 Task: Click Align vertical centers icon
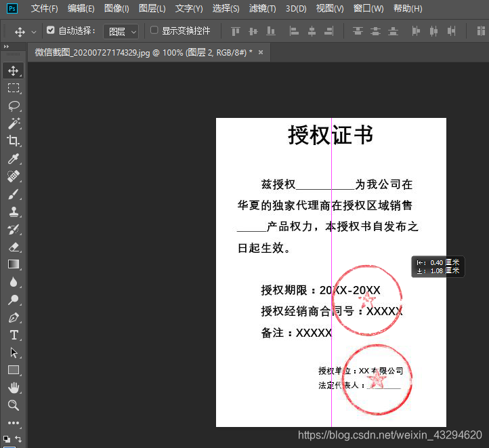point(253,31)
